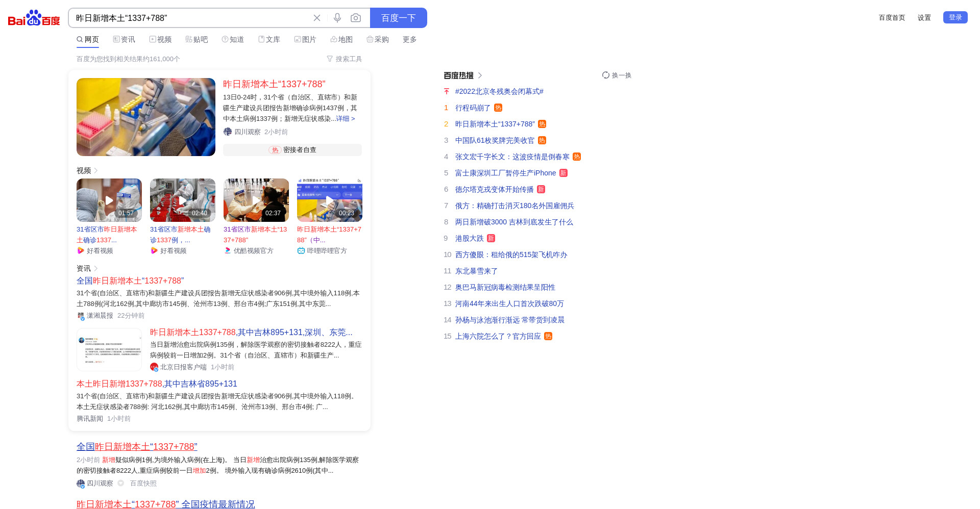Open hot search 行程码崩了
This screenshot has height=509, width=980.
click(473, 108)
